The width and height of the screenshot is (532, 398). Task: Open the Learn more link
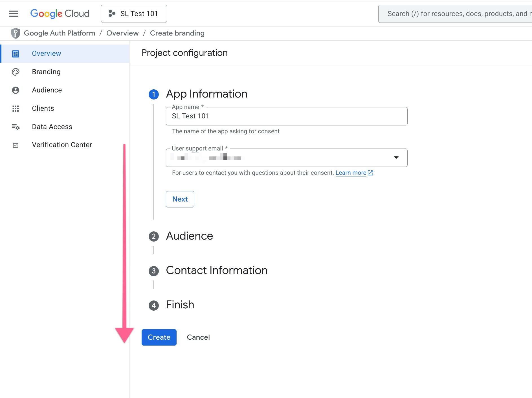351,173
